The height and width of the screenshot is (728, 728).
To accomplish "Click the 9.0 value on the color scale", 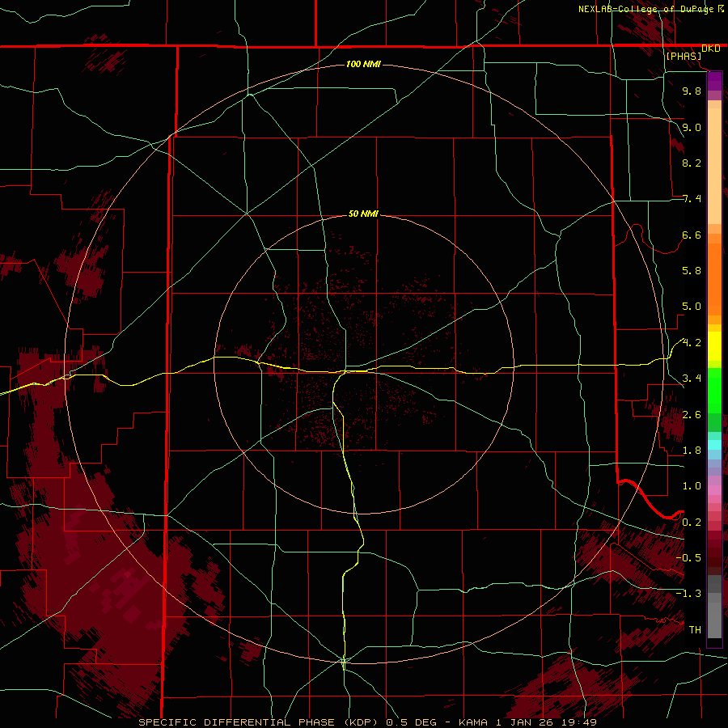I will click(x=692, y=127).
